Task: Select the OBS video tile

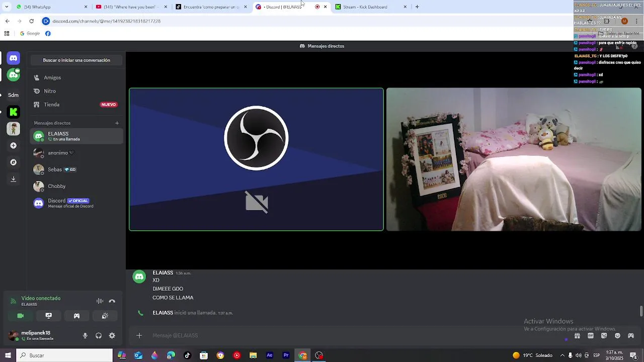Action: (x=256, y=159)
